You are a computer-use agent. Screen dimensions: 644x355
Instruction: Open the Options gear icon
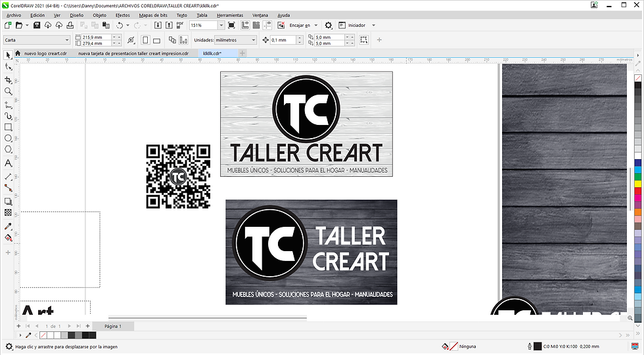coord(328,26)
